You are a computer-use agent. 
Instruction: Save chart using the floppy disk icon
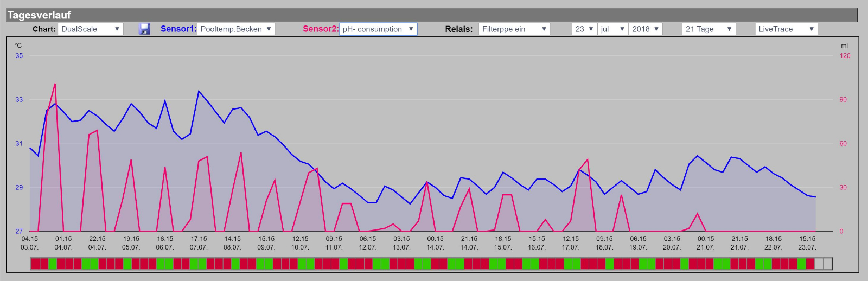click(144, 29)
